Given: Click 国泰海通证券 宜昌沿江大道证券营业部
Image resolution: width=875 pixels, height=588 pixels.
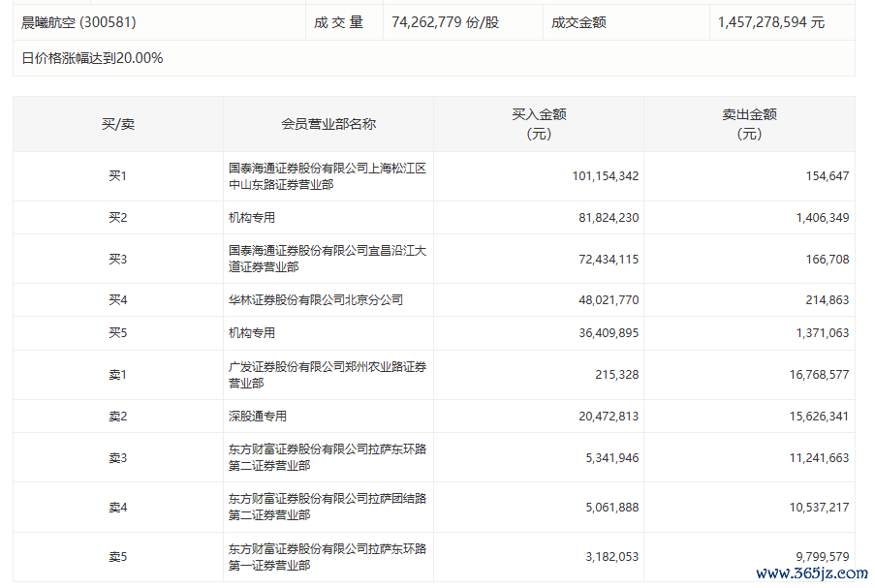Looking at the screenshot, I should coord(327,259).
